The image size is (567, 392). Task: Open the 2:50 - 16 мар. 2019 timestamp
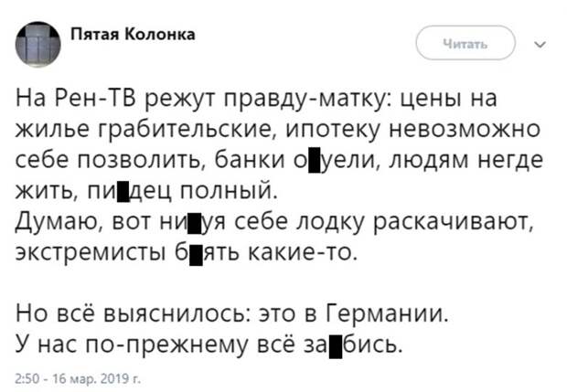(78, 379)
